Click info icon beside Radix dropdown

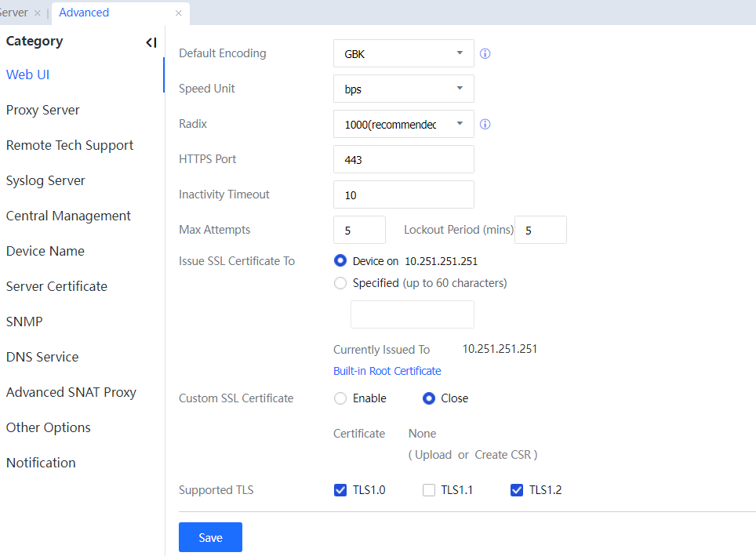[485, 124]
